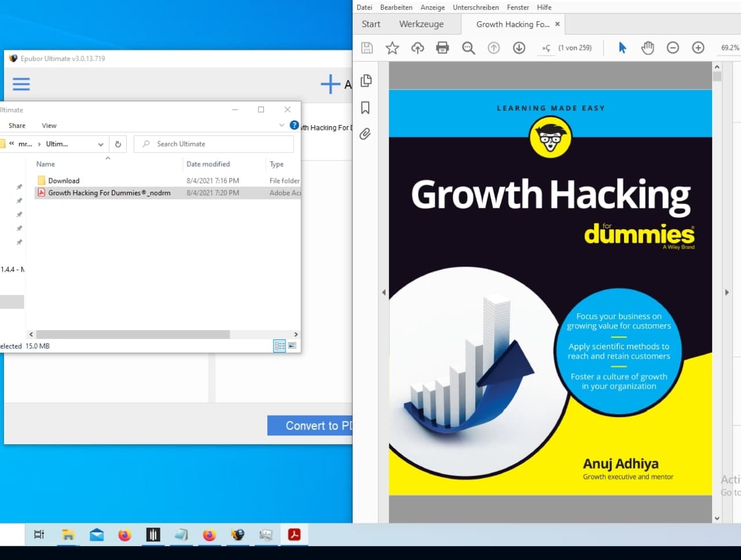
Task: Open the Bearbeiten menu
Action: 396,8
